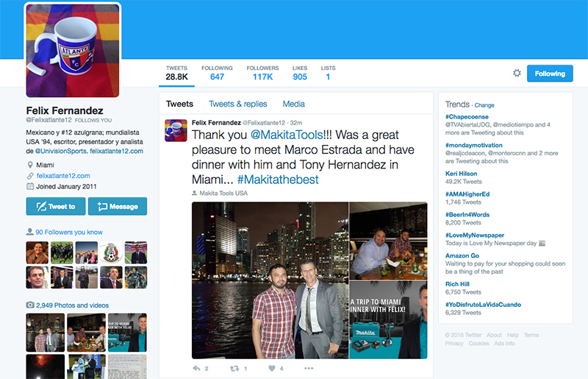Open the profile settings gear icon
588x379 pixels.
pyautogui.click(x=517, y=73)
